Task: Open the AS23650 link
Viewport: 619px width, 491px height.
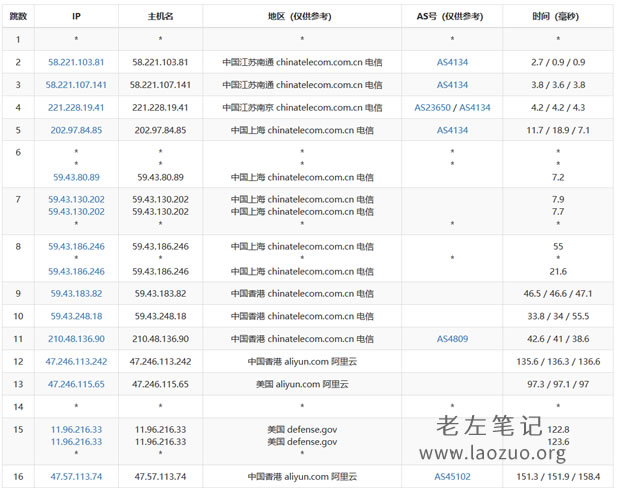Action: click(434, 107)
